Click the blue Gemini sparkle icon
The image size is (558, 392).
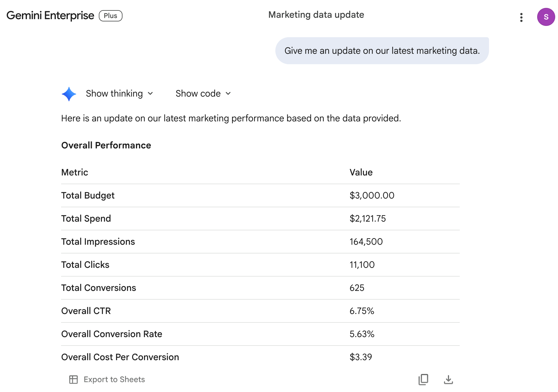(69, 94)
